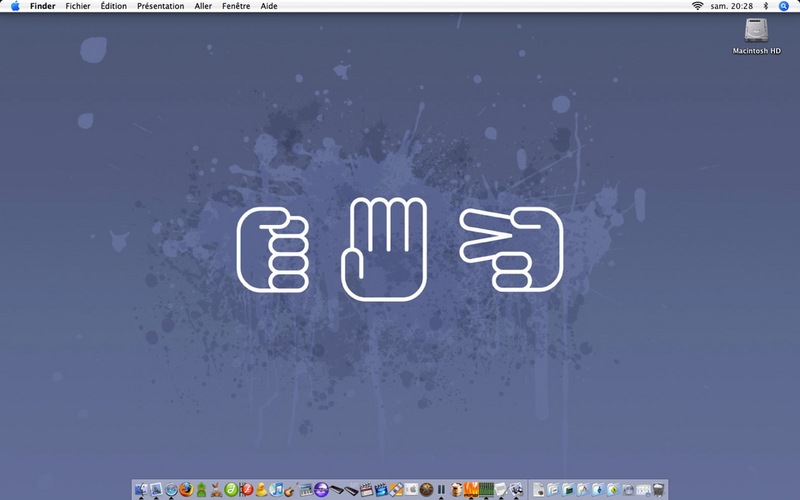Screen dimensions: 800x500
Task: Open the Fichier menu
Action: click(x=78, y=6)
